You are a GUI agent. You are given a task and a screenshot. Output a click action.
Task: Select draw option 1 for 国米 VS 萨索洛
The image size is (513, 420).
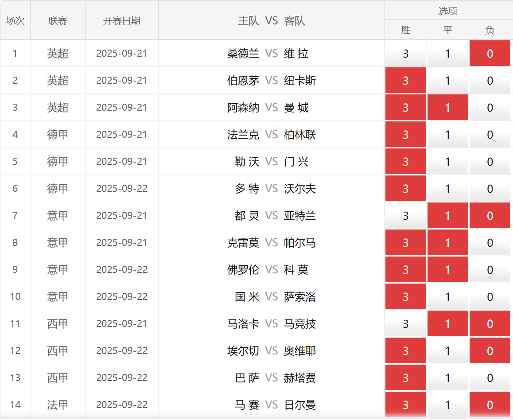click(x=447, y=297)
